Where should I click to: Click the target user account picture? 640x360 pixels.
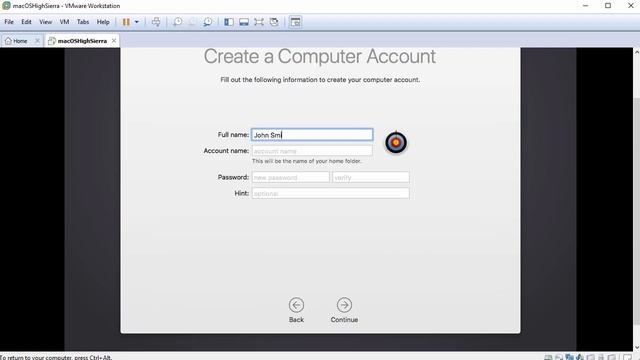396,142
